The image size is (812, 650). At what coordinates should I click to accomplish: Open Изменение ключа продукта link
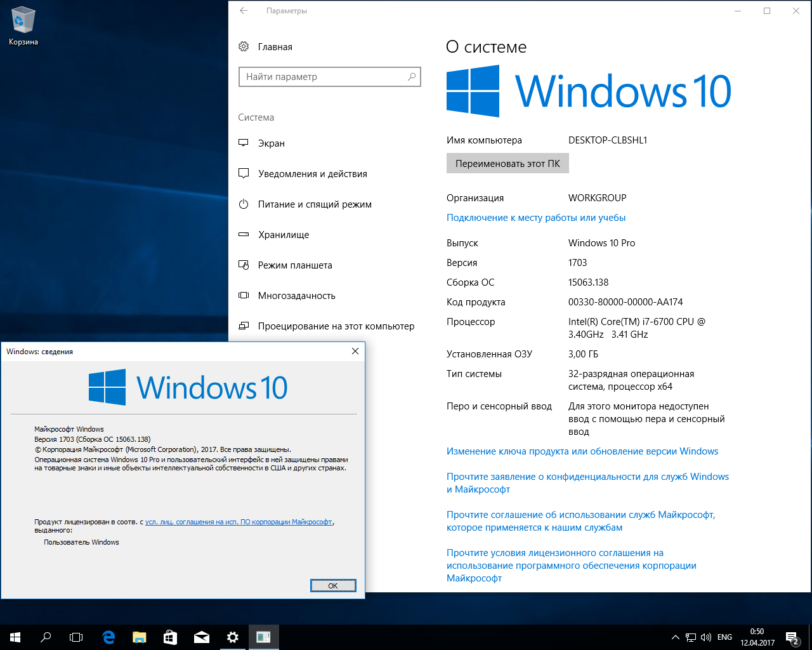pyautogui.click(x=582, y=451)
